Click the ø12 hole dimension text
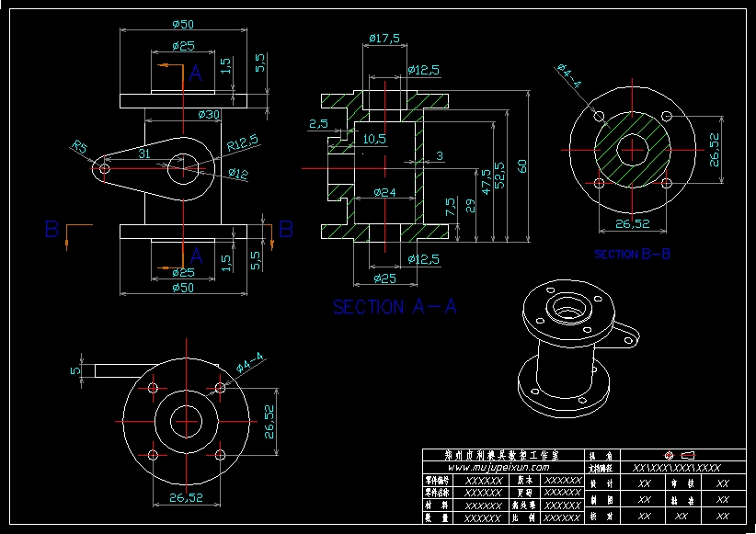756x534 pixels. click(x=238, y=174)
